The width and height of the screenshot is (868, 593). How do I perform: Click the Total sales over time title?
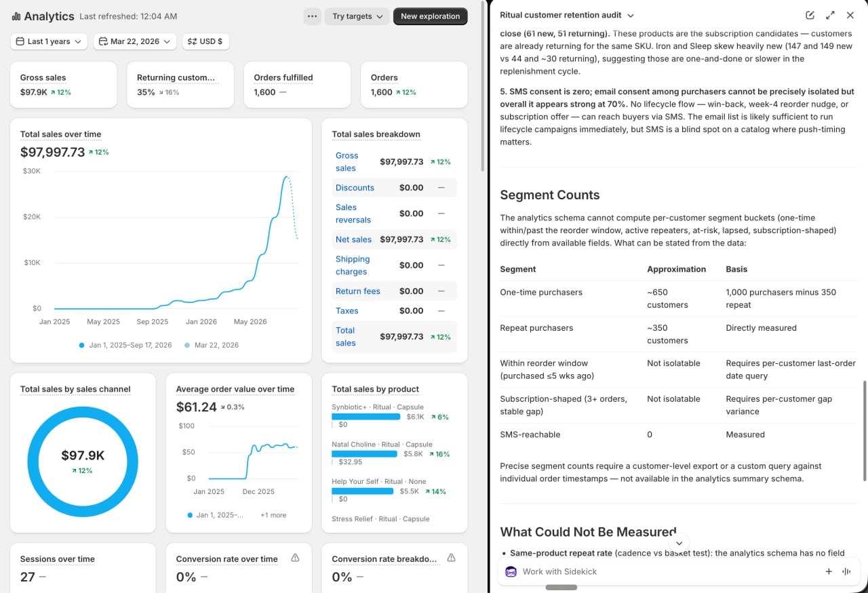point(61,134)
